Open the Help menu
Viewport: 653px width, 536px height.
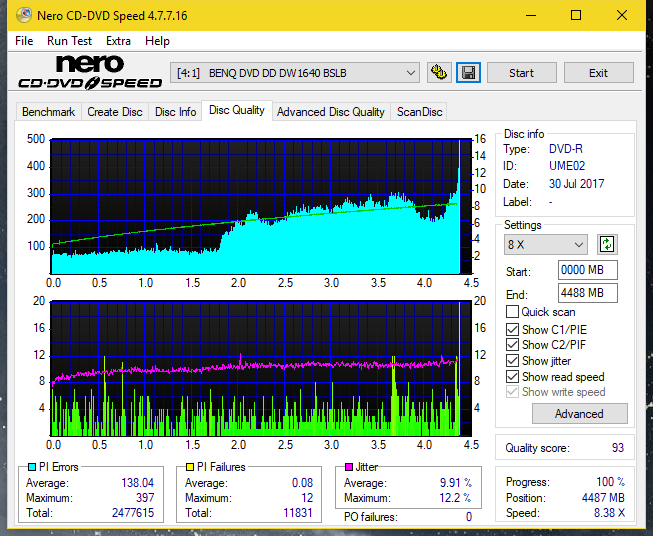[x=157, y=41]
